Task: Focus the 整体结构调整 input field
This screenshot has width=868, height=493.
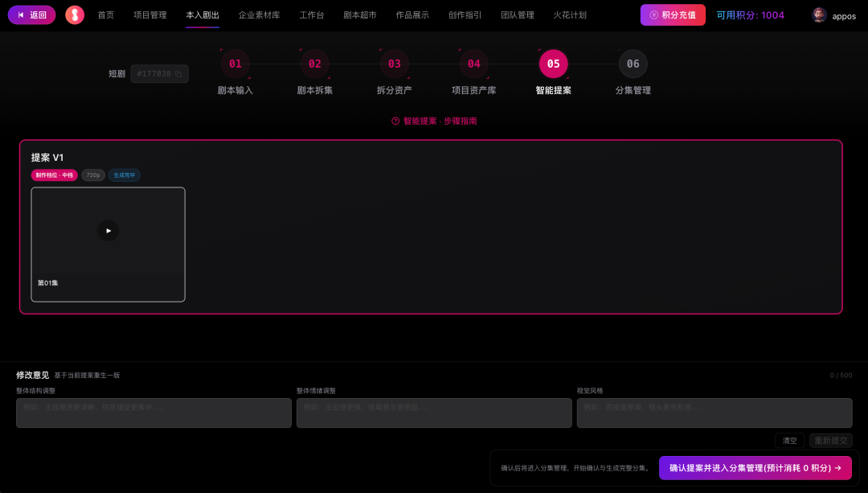Action: tap(154, 413)
